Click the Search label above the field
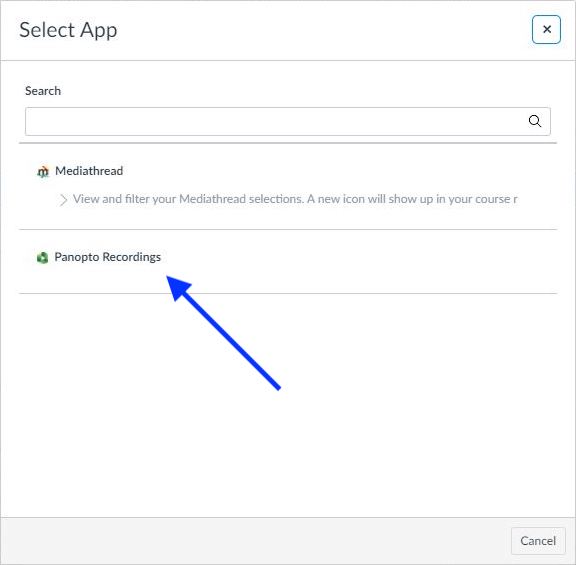The width and height of the screenshot is (576, 565). tap(43, 91)
